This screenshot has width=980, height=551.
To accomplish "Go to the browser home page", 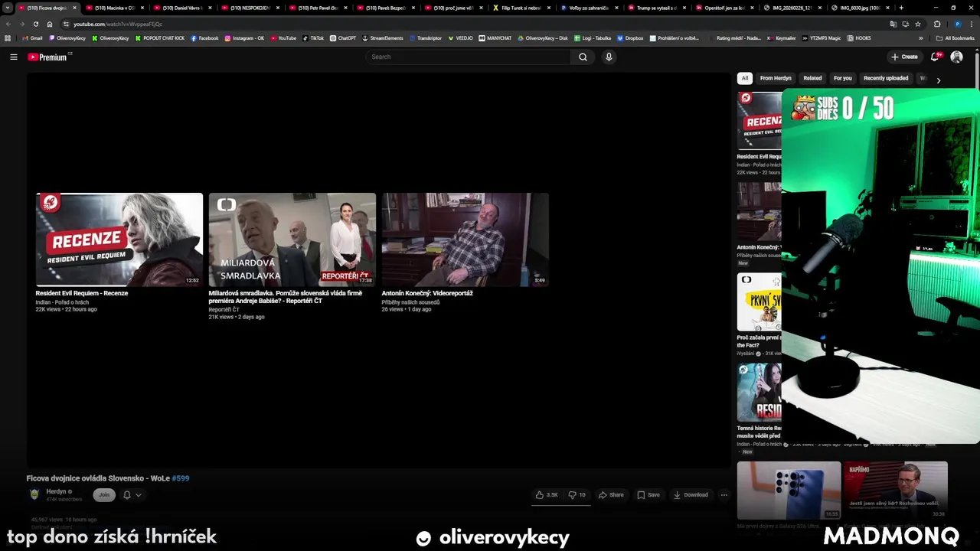I will pos(50,24).
